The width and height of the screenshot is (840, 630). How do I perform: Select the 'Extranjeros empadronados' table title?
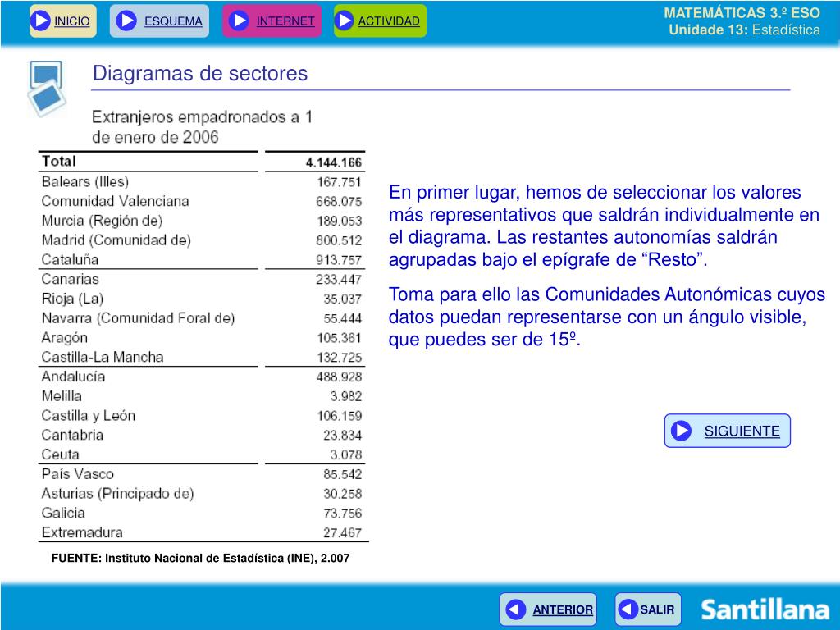pos(202,127)
